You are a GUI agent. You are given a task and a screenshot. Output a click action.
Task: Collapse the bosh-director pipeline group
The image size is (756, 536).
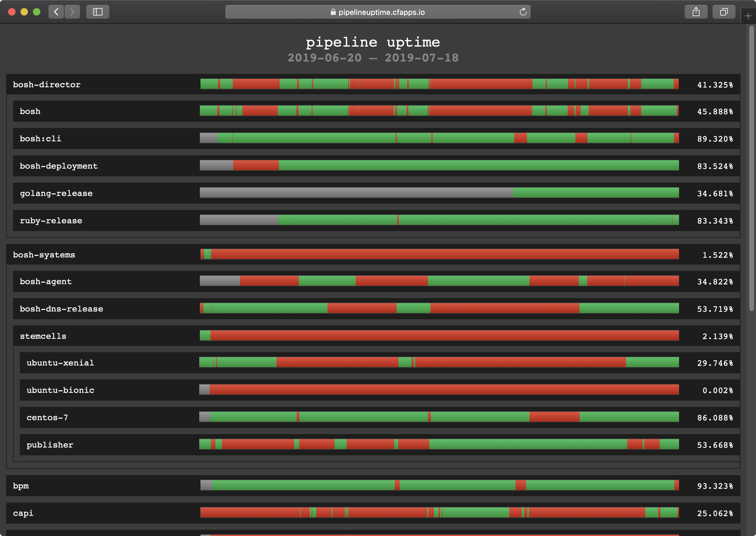pos(47,85)
